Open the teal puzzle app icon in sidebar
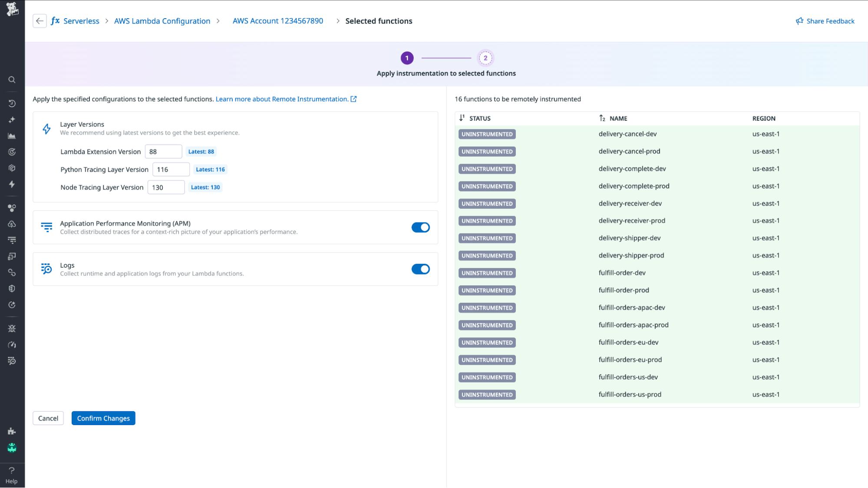 click(12, 447)
